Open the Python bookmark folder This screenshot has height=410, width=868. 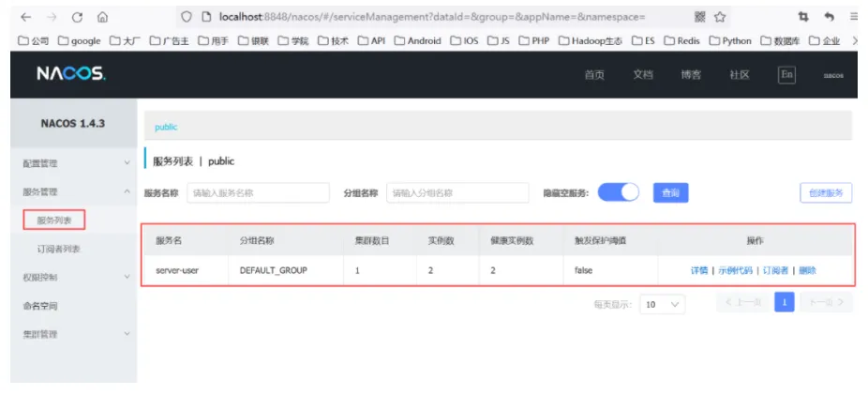click(730, 41)
